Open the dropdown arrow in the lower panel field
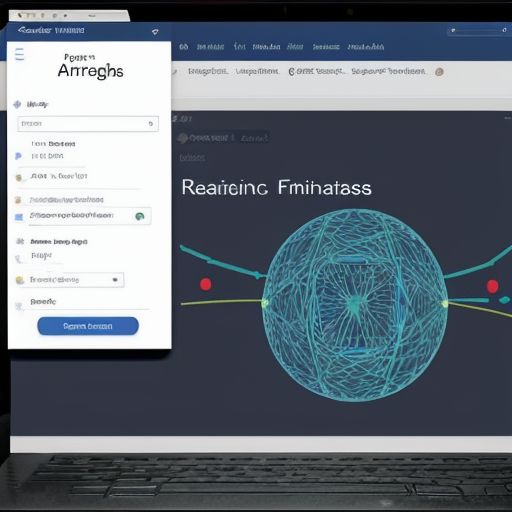Viewport: 512px width, 512px height. click(115, 280)
